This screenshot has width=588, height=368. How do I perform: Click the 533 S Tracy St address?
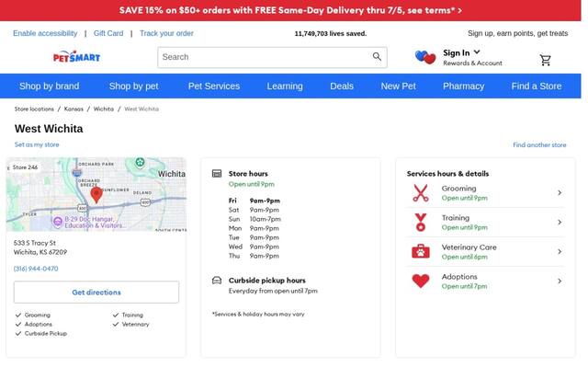[40, 247]
